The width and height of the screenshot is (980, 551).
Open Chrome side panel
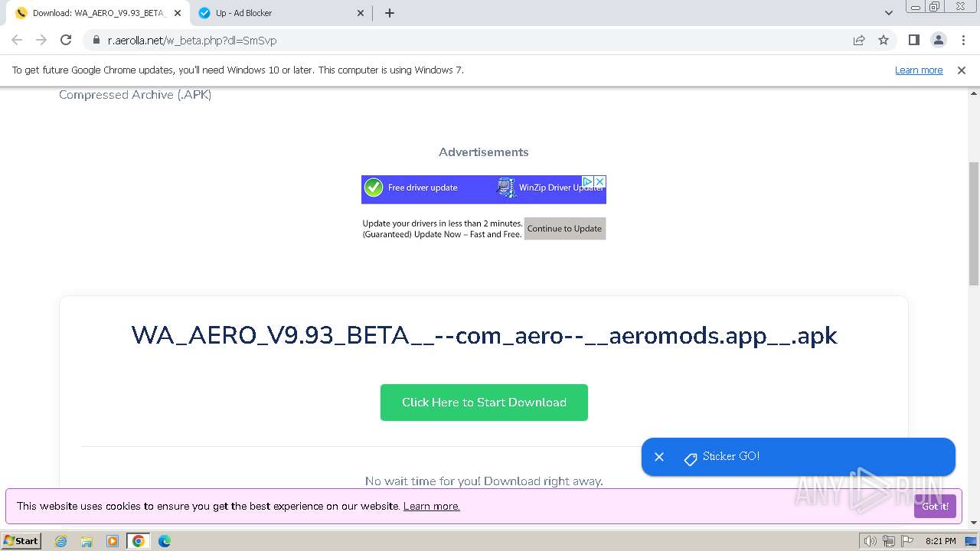(913, 40)
